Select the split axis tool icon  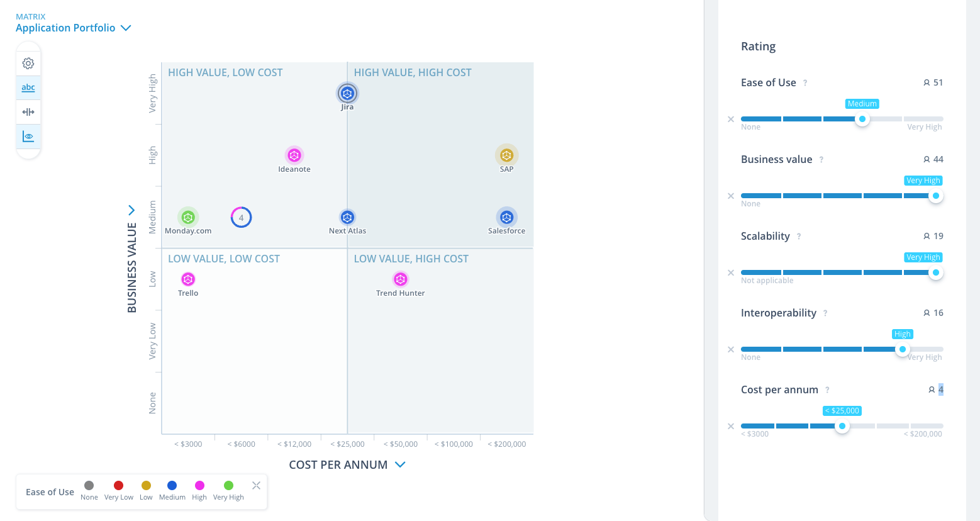(28, 111)
